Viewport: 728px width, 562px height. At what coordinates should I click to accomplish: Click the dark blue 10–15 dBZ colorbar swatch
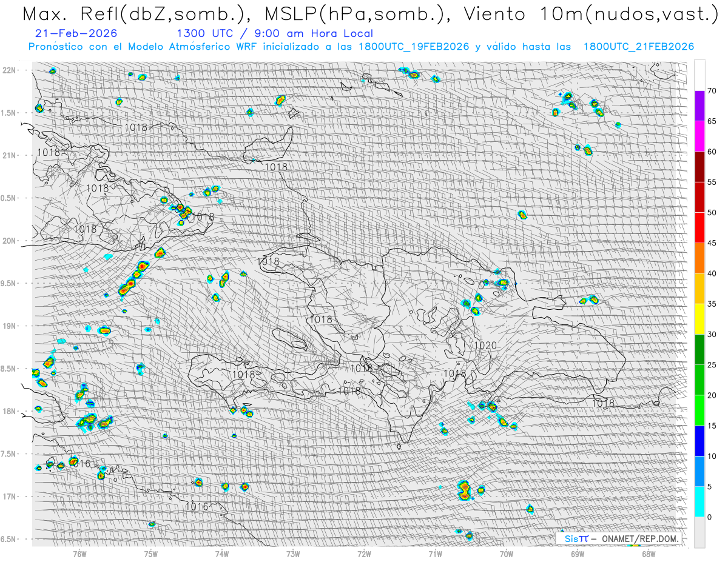pos(699,441)
